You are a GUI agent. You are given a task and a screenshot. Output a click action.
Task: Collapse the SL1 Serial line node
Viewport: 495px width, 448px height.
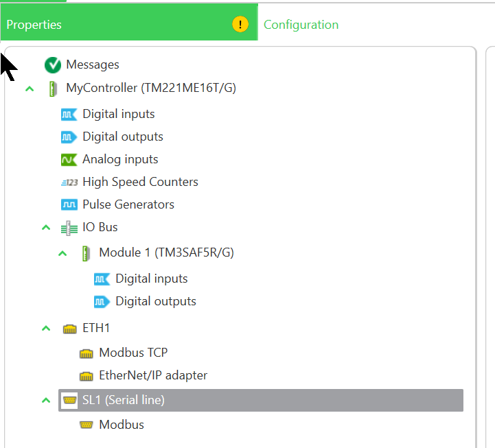(46, 401)
